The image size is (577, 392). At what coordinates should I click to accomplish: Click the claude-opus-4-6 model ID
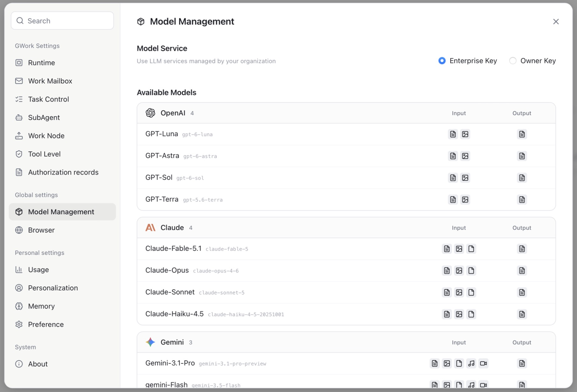(x=216, y=271)
